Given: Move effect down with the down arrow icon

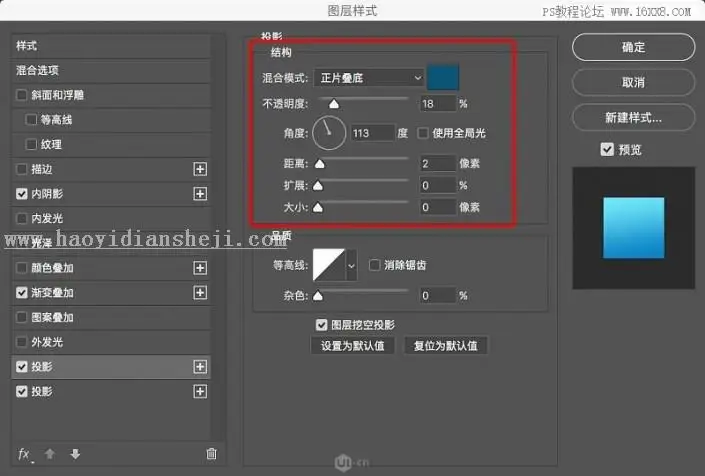Looking at the screenshot, I should tap(75, 454).
